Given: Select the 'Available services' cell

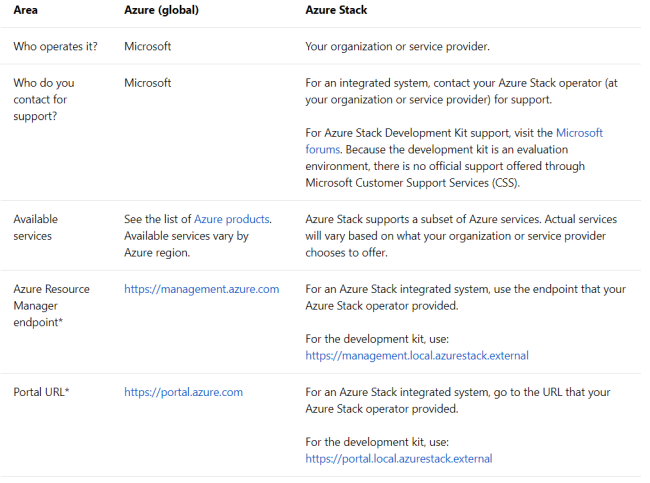Looking at the screenshot, I should (36, 227).
